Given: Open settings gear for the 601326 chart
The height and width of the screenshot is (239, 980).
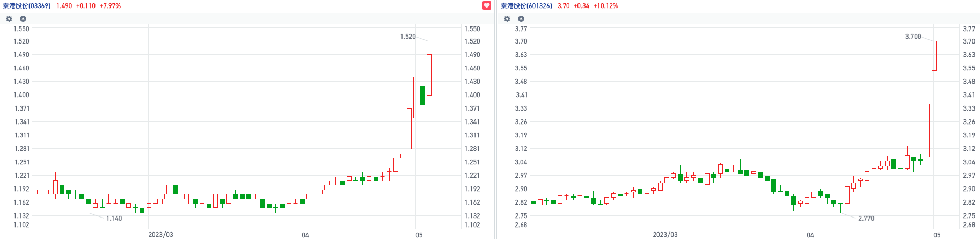Looking at the screenshot, I should pos(507,19).
